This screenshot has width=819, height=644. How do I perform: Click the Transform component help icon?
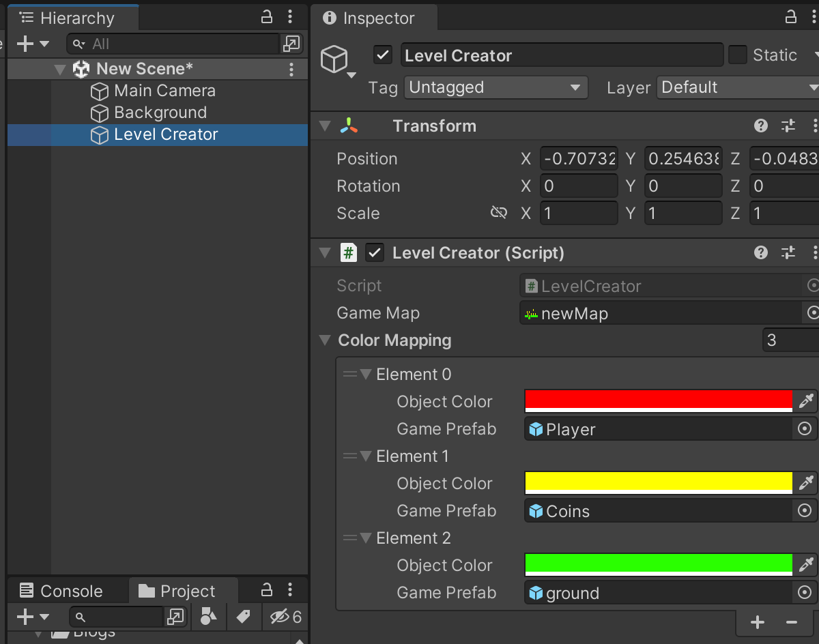(x=760, y=126)
